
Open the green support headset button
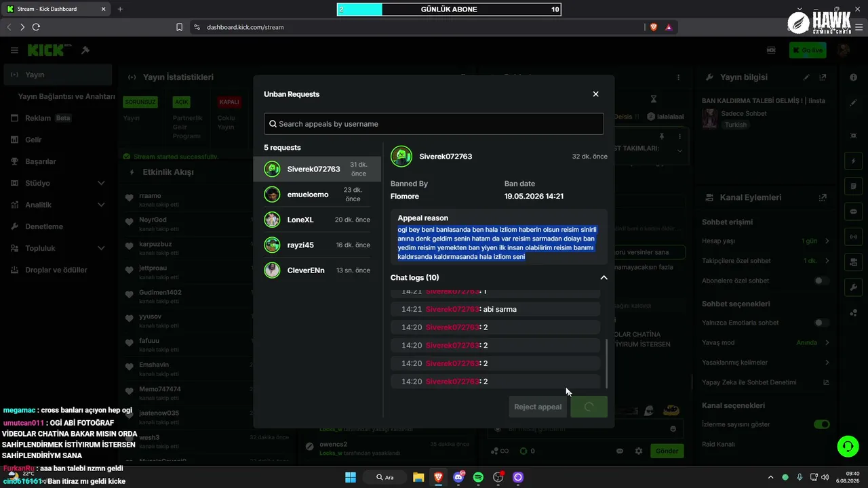coord(848,446)
